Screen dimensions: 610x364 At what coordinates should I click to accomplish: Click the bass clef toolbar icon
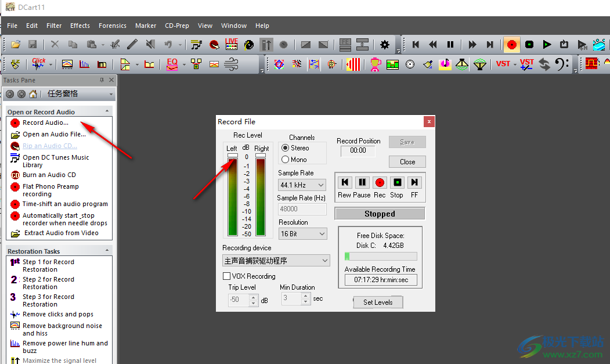[x=561, y=64]
